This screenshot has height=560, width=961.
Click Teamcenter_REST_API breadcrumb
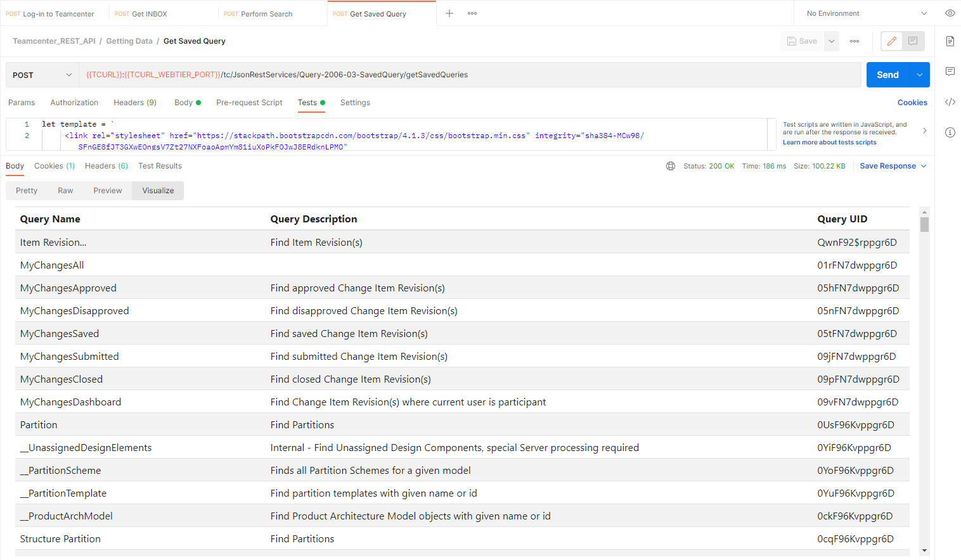(x=54, y=41)
